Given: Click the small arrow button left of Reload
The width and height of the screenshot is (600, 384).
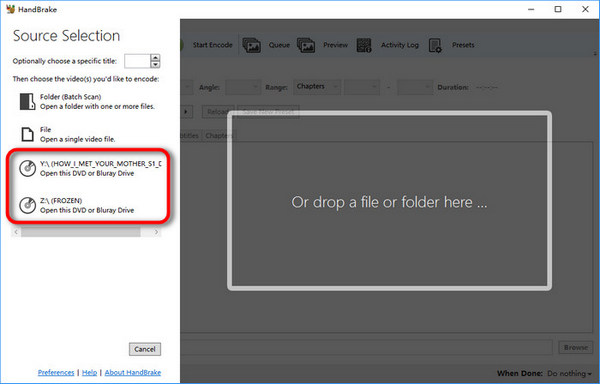Looking at the screenshot, I should tap(186, 112).
